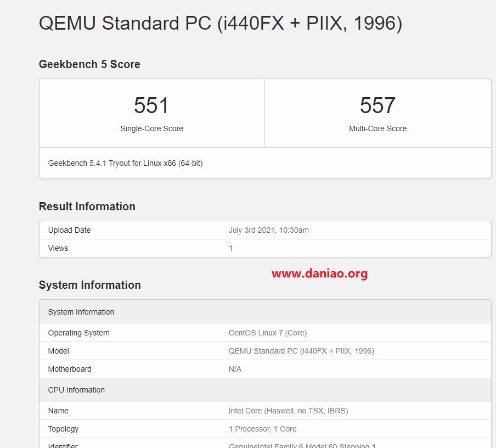This screenshot has width=496, height=448.
Task: Click the Result Information heading
Action: click(x=87, y=206)
